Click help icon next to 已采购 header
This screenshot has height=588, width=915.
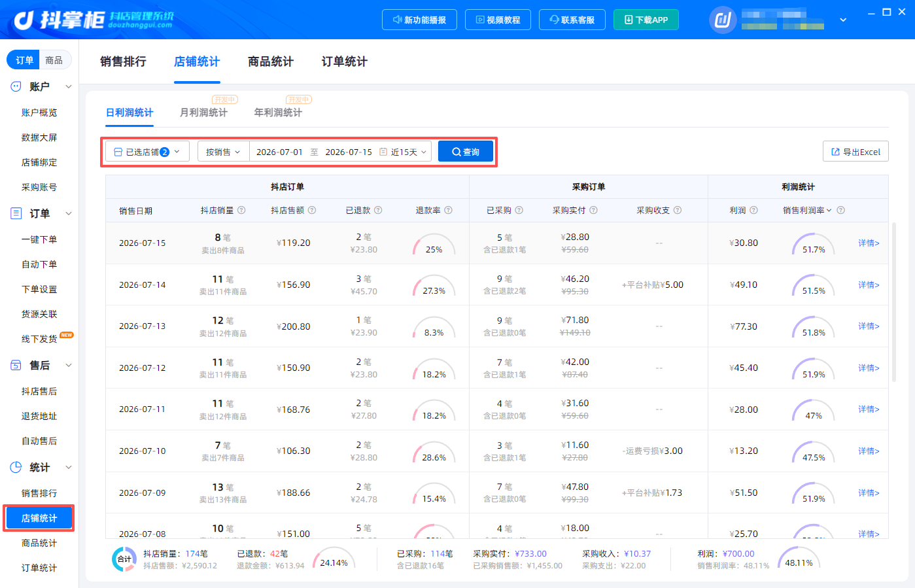coord(519,210)
